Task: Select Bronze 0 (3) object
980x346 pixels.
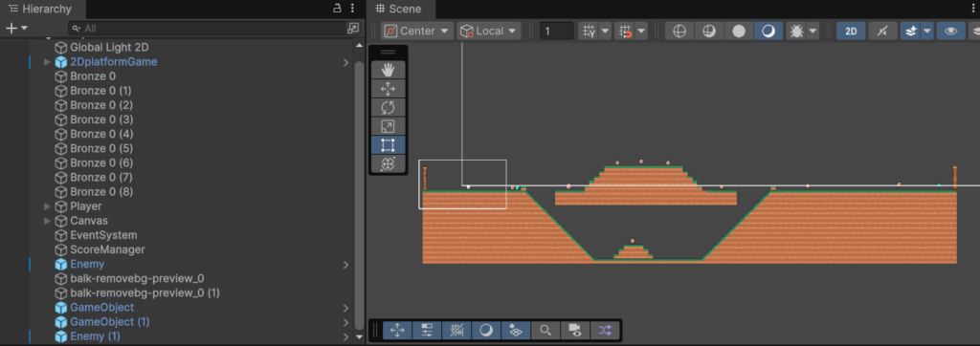Action: (101, 119)
